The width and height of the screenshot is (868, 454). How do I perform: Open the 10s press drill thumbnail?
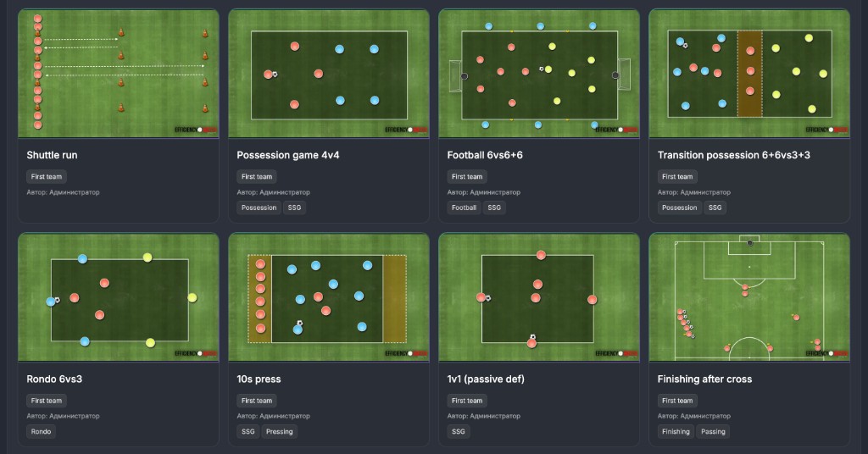tap(329, 297)
